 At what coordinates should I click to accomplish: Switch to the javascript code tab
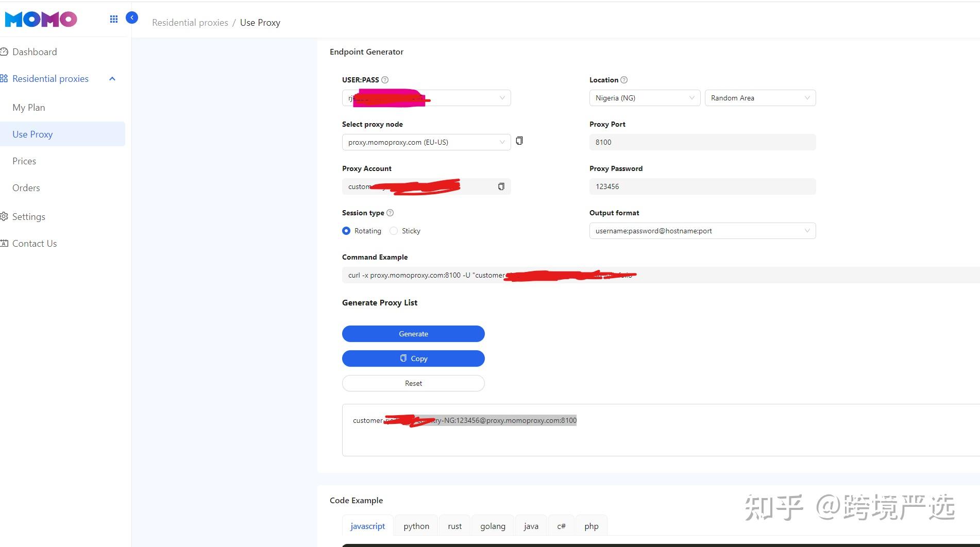coord(368,526)
